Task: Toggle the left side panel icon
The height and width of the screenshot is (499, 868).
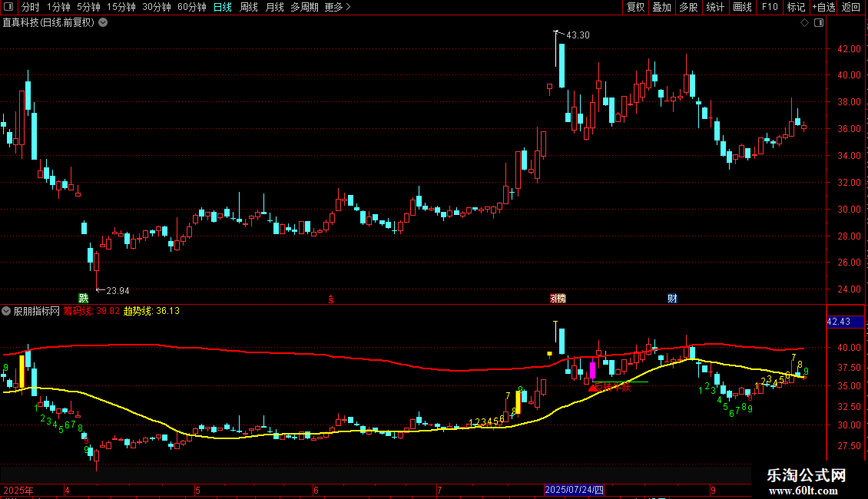Action: [8, 7]
